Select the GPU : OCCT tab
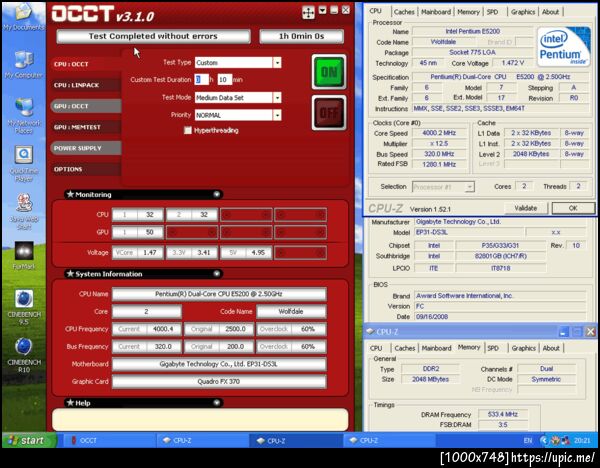Image resolution: width=600 pixels, height=468 pixels. [86, 106]
